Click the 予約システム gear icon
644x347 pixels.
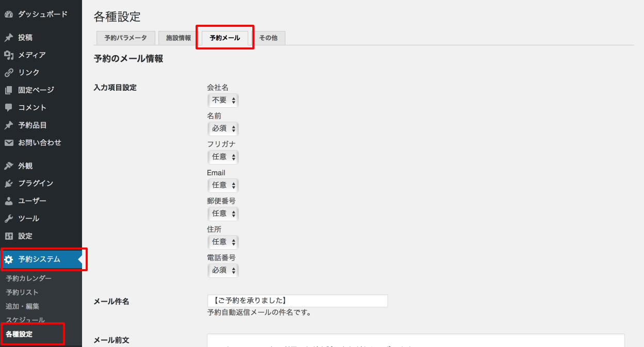tap(8, 259)
